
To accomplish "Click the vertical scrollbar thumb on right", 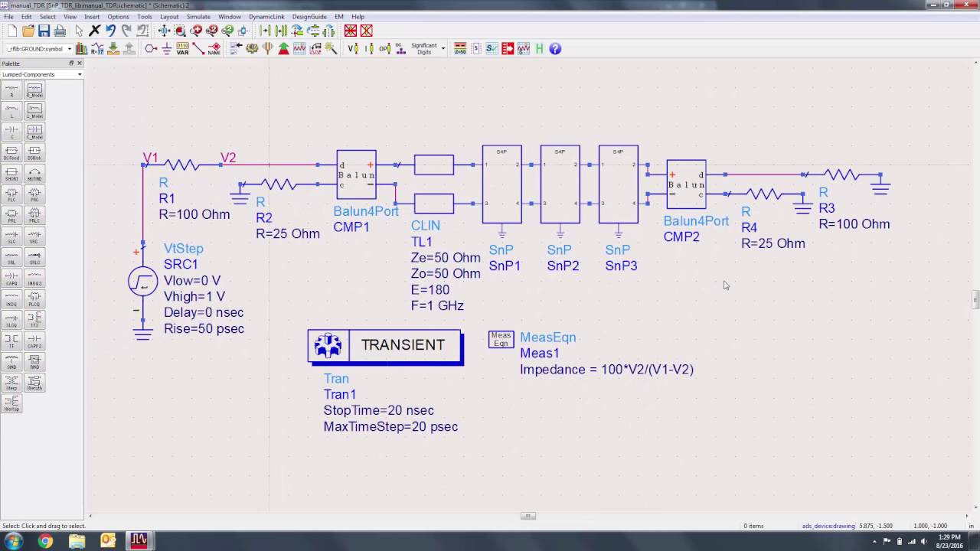I will 975,299.
